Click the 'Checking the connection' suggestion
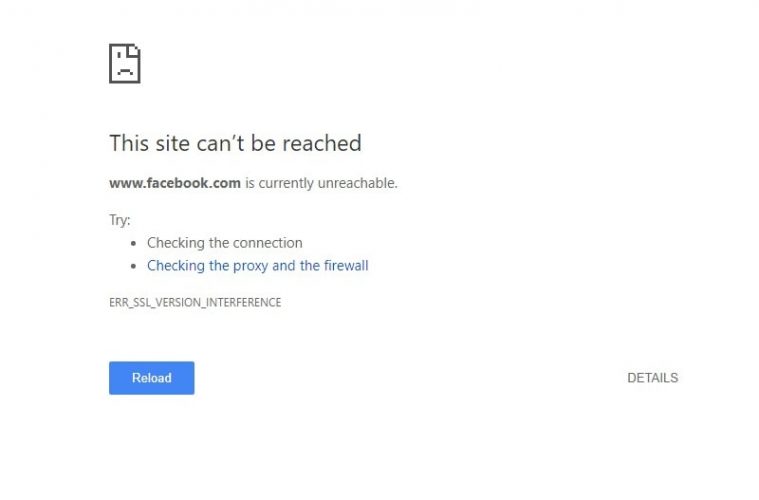 225,242
